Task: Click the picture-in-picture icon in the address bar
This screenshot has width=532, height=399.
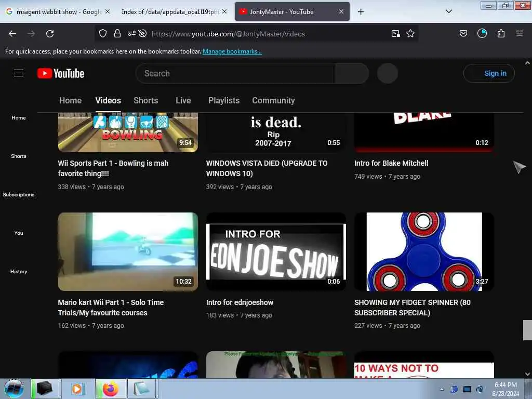Action: (x=395, y=33)
